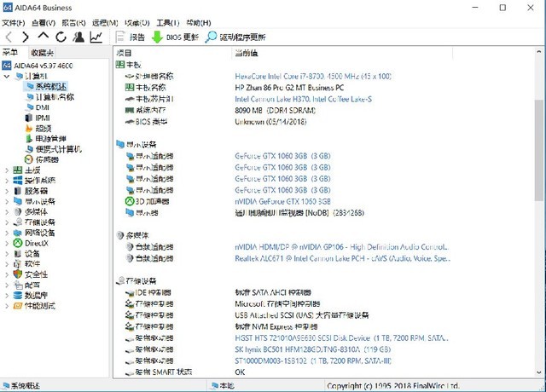Open HGST HTS721010A9E630 disk link
The image size is (546, 392).
(341, 338)
